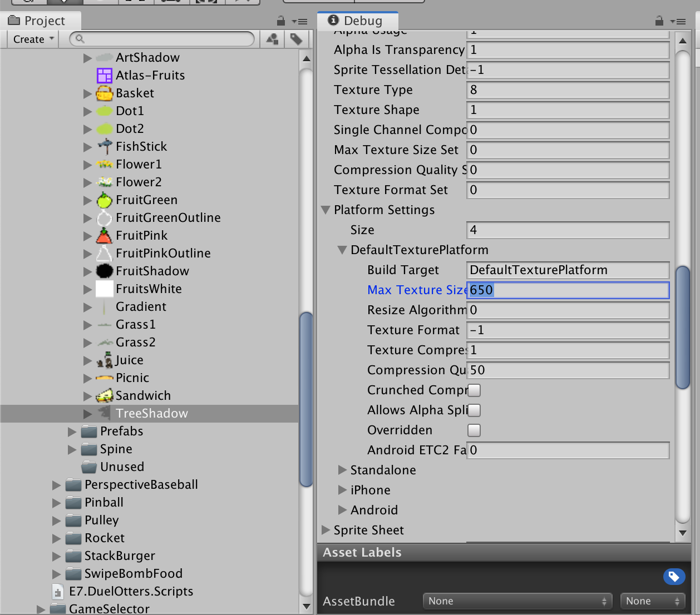The width and height of the screenshot is (700, 615).
Task: Expand the Prefabs folder arrow
Action: tap(72, 432)
